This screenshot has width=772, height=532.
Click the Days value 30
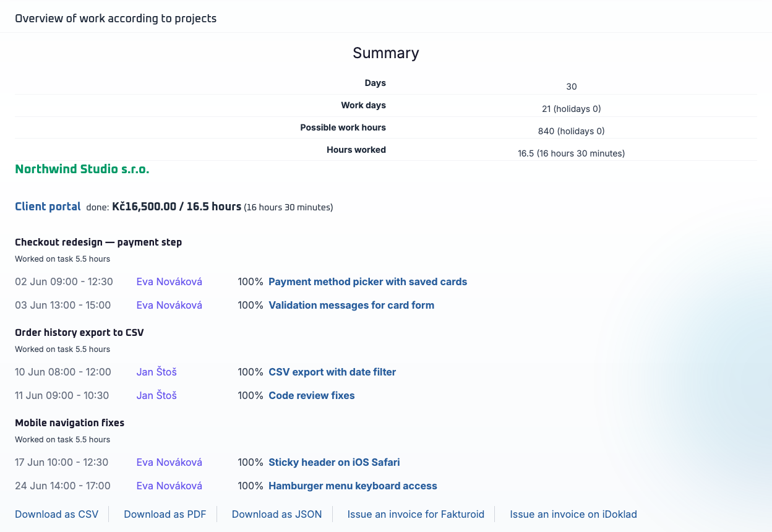click(x=572, y=87)
